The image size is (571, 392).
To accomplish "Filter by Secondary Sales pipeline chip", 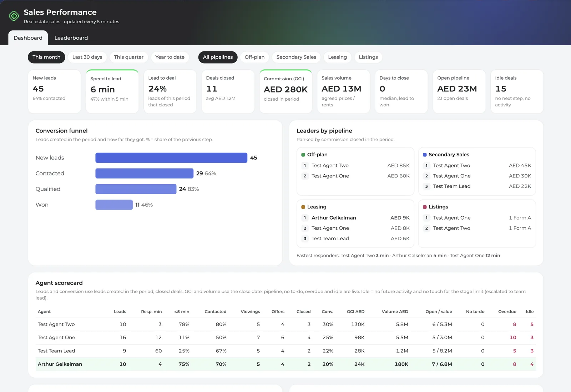I will pyautogui.click(x=296, y=57).
